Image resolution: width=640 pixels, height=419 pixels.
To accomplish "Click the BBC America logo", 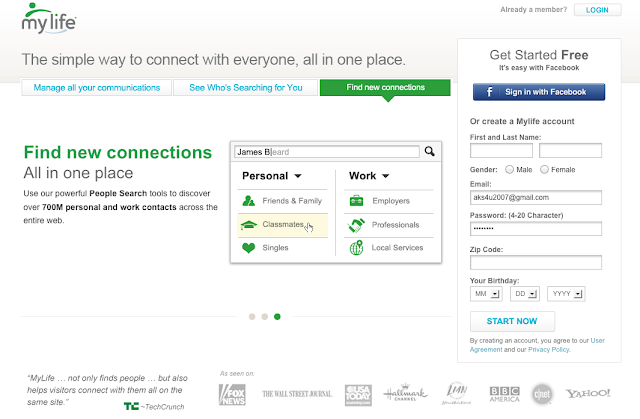I will click(504, 394).
